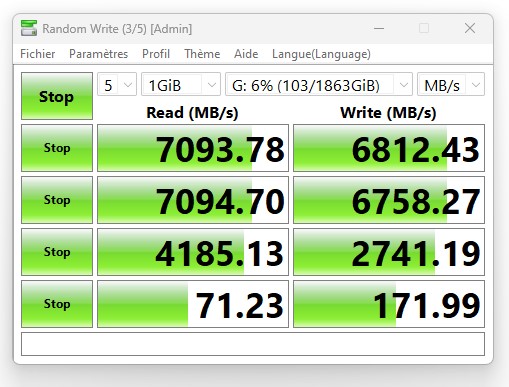Open the Langue(Language) menu

click(321, 54)
